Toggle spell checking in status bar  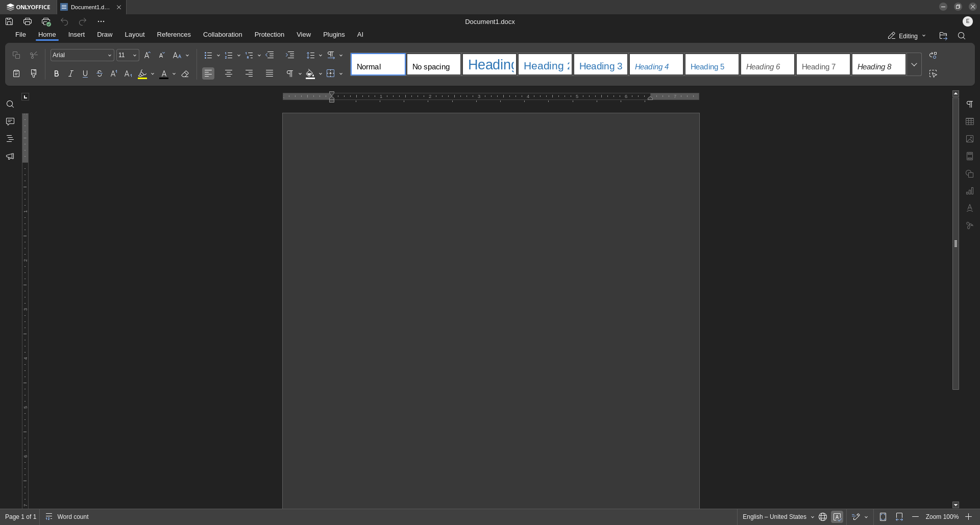point(837,517)
